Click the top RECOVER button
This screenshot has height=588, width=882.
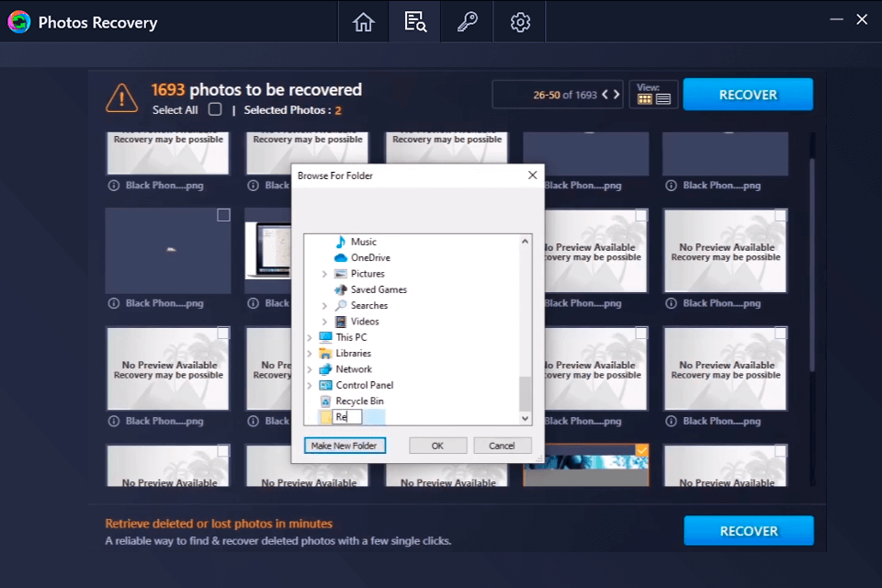(x=748, y=95)
